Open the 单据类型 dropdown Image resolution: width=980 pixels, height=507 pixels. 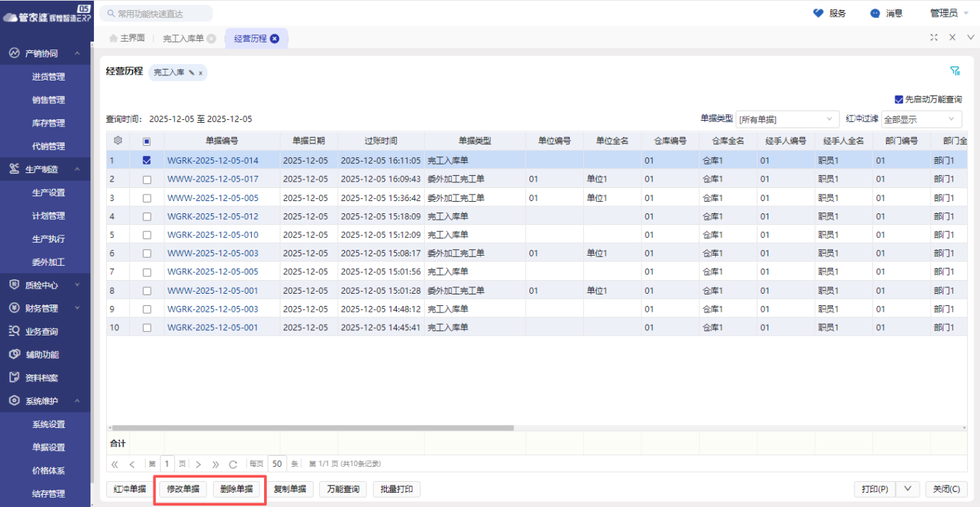pyautogui.click(x=787, y=119)
